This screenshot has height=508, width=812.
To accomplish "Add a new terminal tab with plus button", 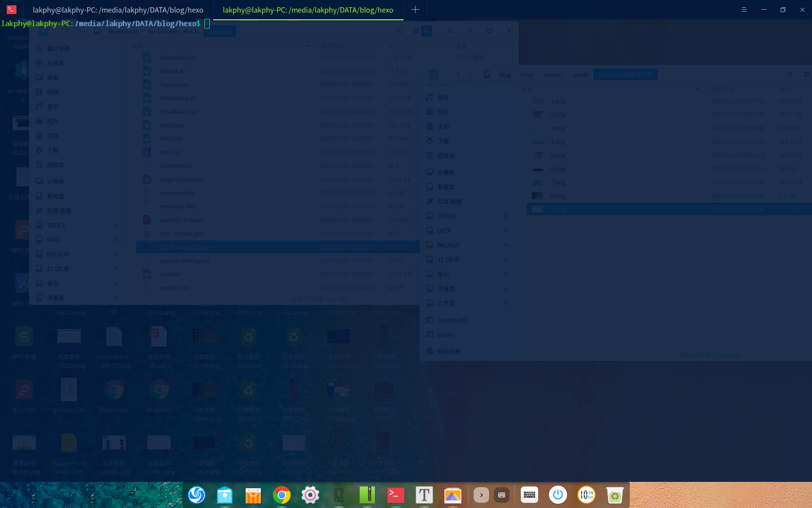I will pyautogui.click(x=415, y=10).
